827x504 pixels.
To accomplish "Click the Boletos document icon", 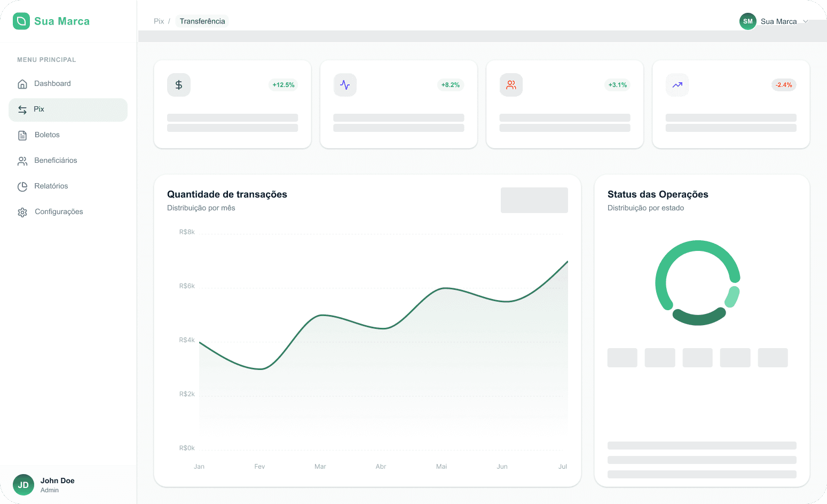I will pyautogui.click(x=22, y=135).
